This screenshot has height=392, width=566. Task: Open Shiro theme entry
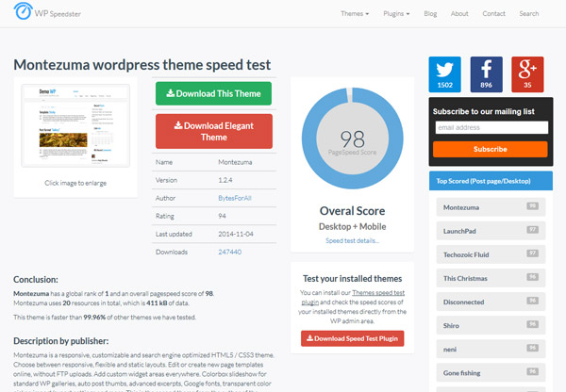pos(491,325)
